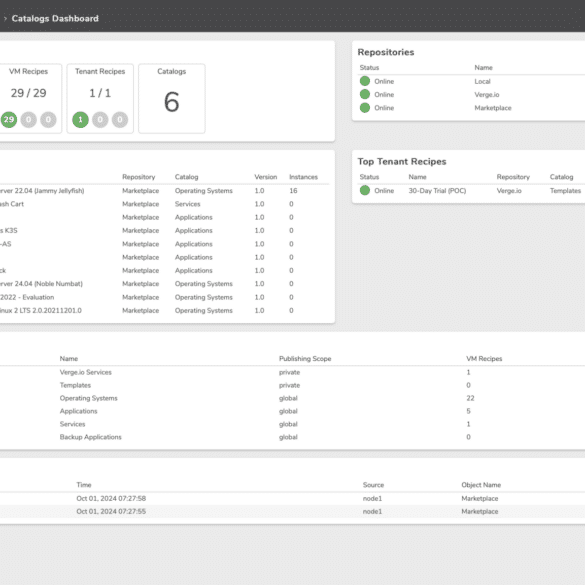Screen dimensions: 585x585
Task: Click the Repositories panel heading
Action: click(x=386, y=52)
